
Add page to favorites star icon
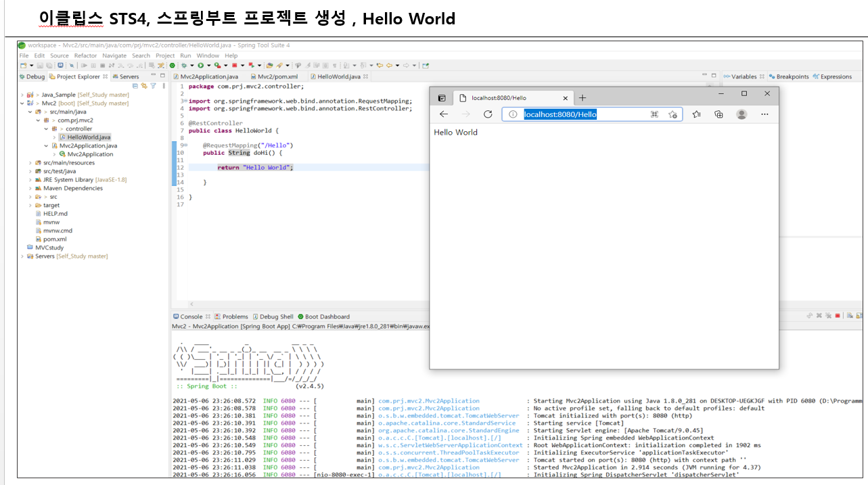pos(672,114)
